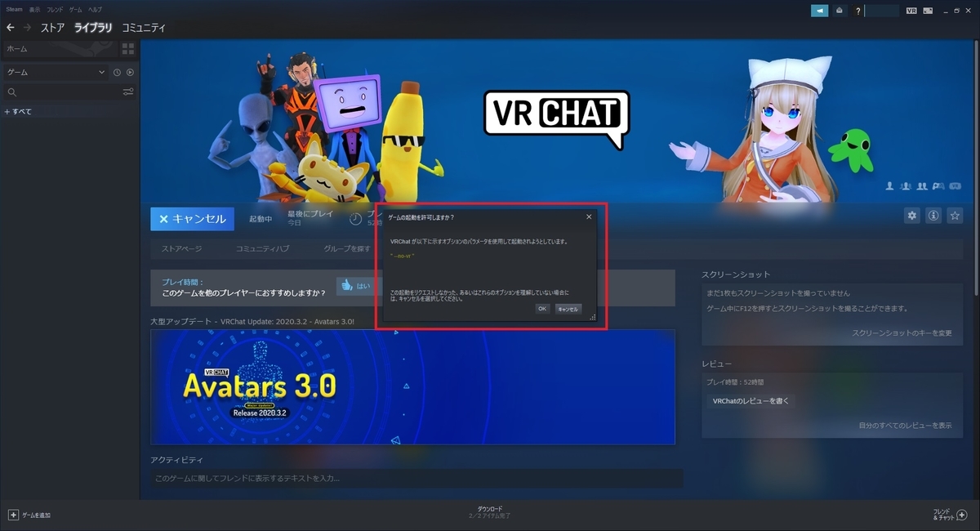The height and width of the screenshot is (531, 980).
Task: Click the スクリーンショット heading
Action: tap(736, 274)
